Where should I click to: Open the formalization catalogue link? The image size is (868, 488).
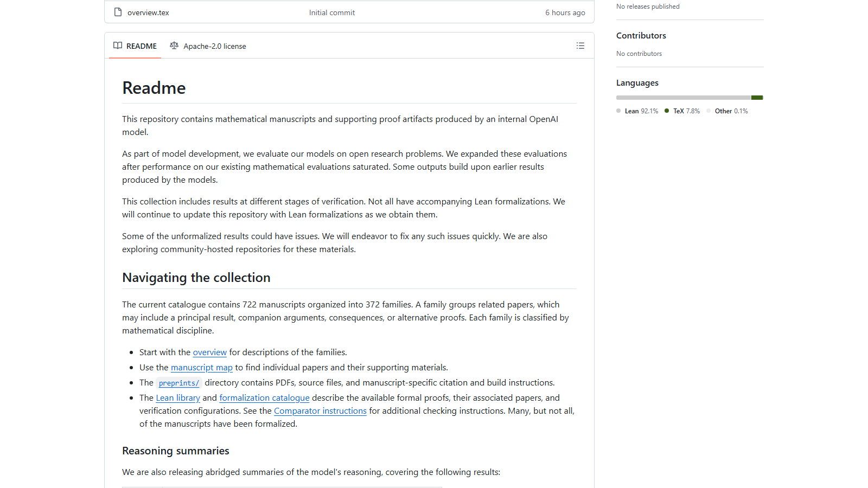264,398
